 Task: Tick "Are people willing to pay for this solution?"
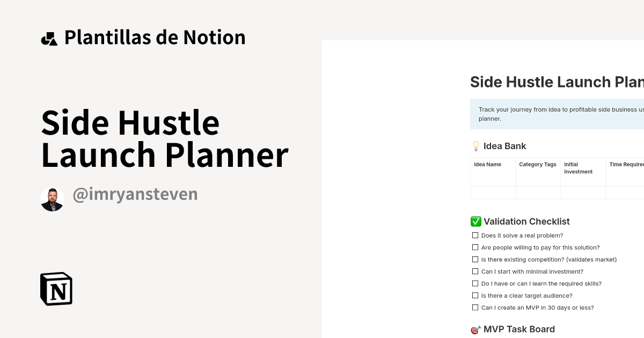coord(475,247)
